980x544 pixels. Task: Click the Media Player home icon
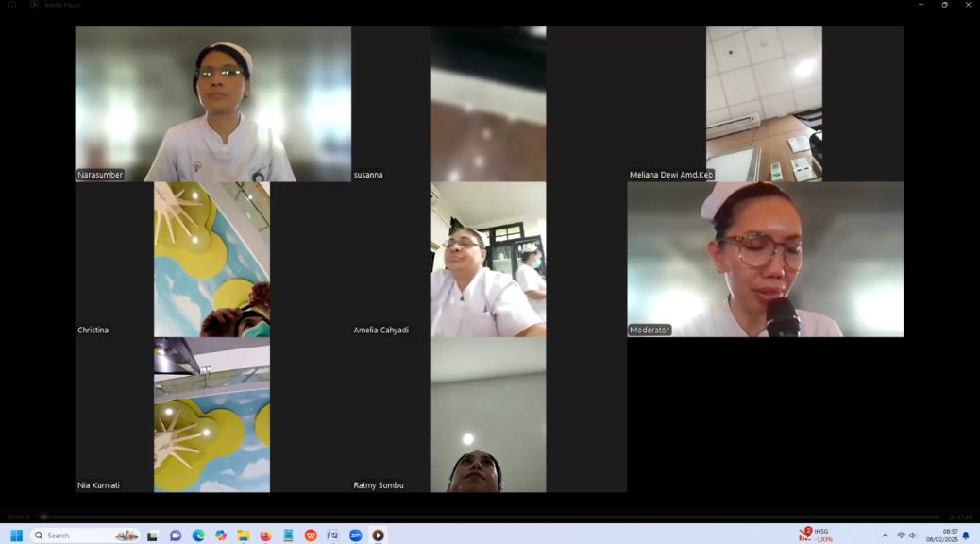click(12, 5)
